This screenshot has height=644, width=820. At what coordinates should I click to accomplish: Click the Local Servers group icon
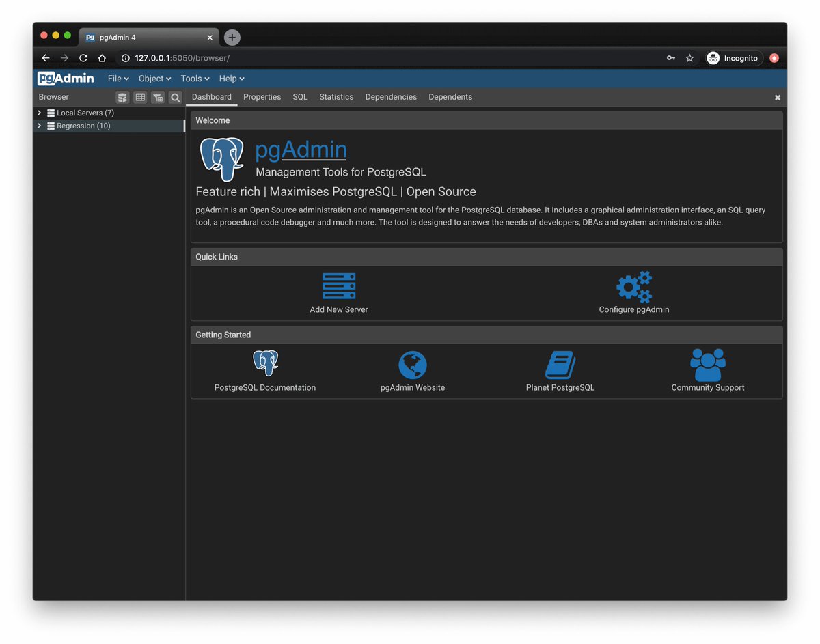click(x=51, y=113)
